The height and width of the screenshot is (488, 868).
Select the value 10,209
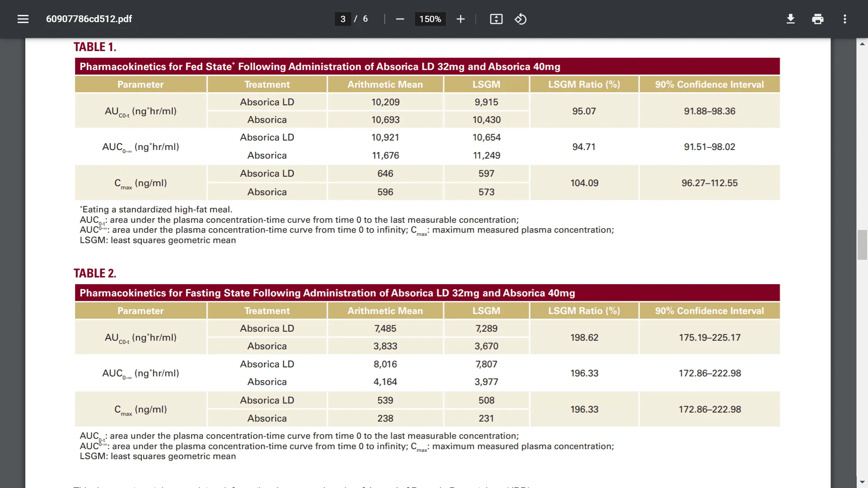pos(386,102)
